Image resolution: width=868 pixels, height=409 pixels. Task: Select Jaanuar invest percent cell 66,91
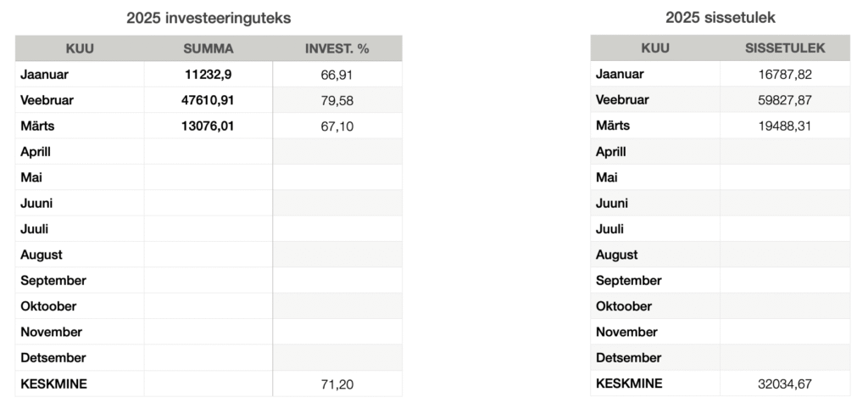pos(337,75)
